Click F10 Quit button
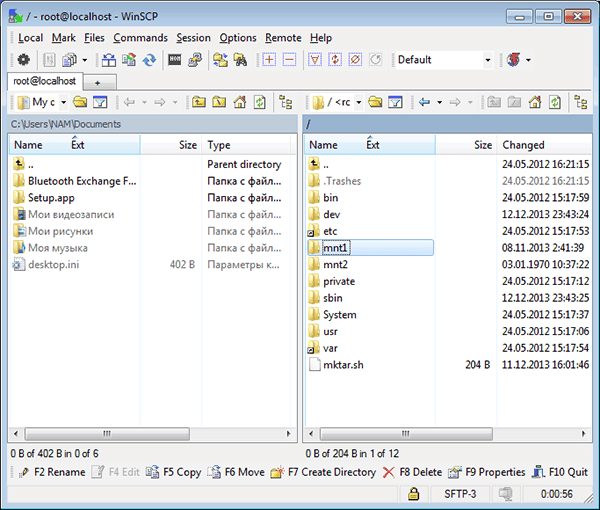The width and height of the screenshot is (600, 510). (x=560, y=472)
